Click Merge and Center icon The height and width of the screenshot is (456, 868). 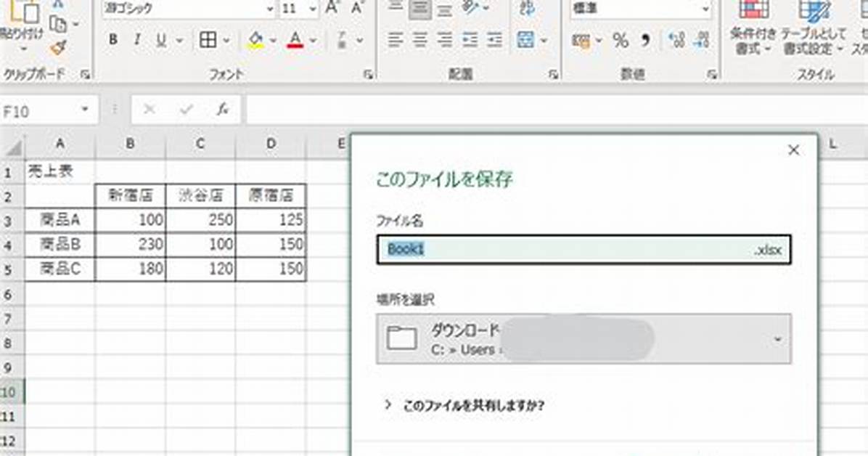(526, 40)
